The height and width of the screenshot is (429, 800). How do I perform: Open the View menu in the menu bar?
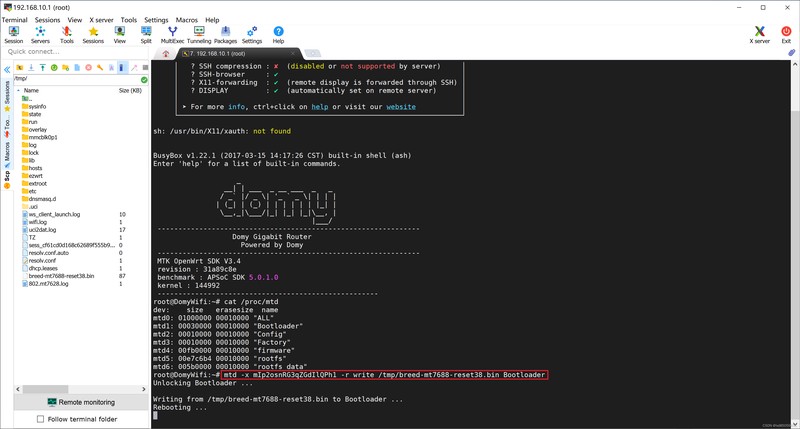click(75, 20)
